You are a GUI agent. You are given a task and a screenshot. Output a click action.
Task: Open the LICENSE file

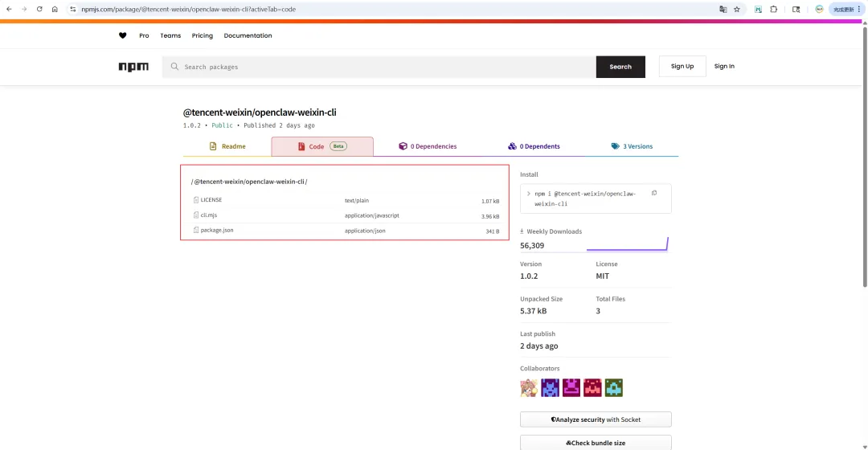point(211,200)
